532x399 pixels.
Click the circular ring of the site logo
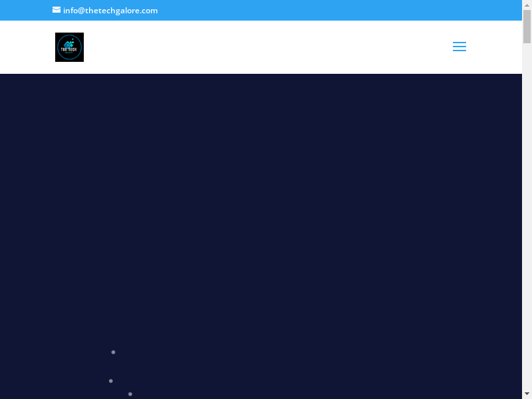click(59, 47)
